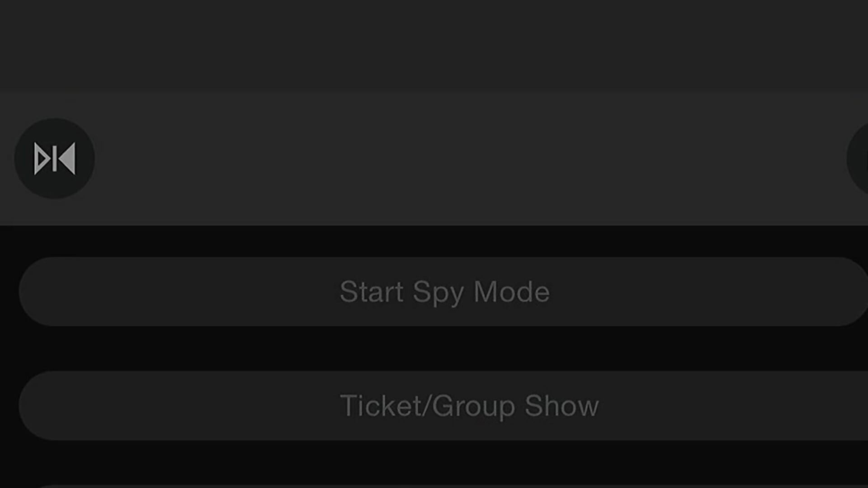This screenshot has width=868, height=488.
Task: Select the round flip button on the left
Action: tap(54, 158)
